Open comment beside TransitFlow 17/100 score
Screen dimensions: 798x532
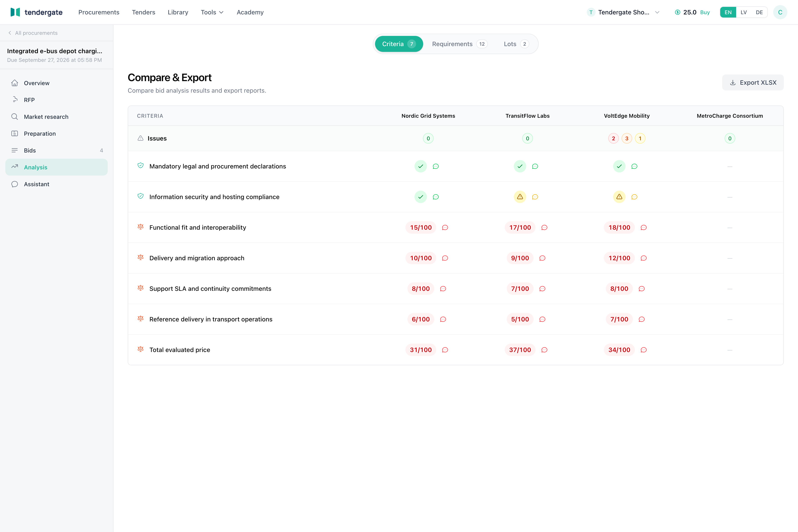click(544, 227)
